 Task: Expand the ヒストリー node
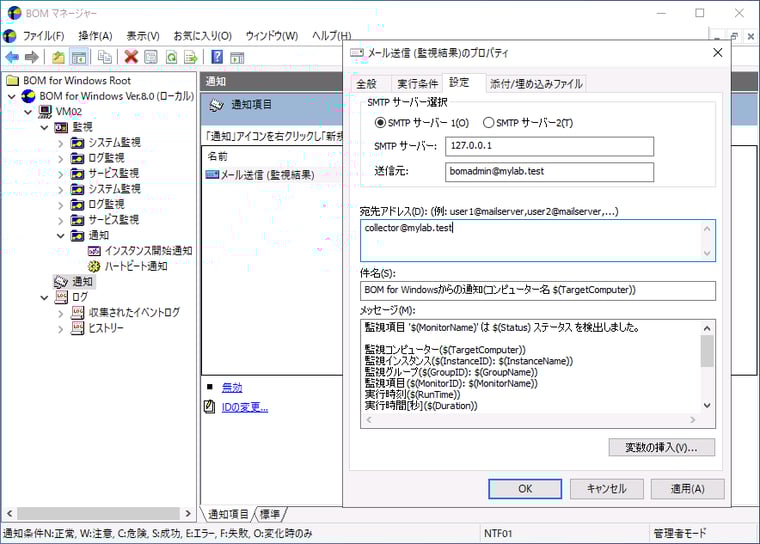61,329
